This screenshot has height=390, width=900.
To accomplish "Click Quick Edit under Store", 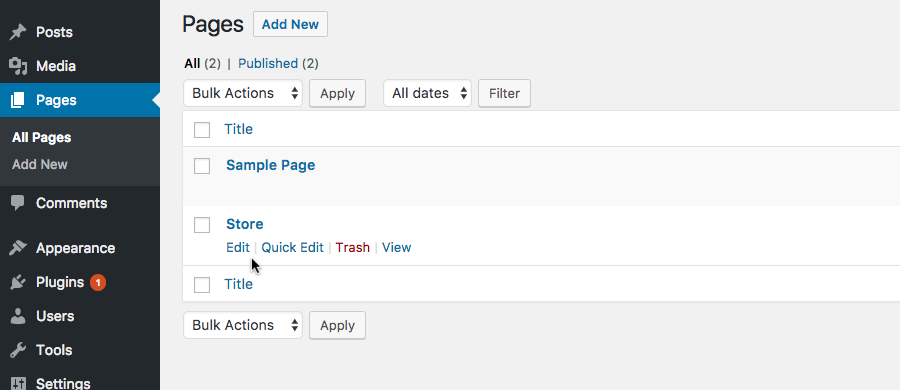I will tap(292, 248).
